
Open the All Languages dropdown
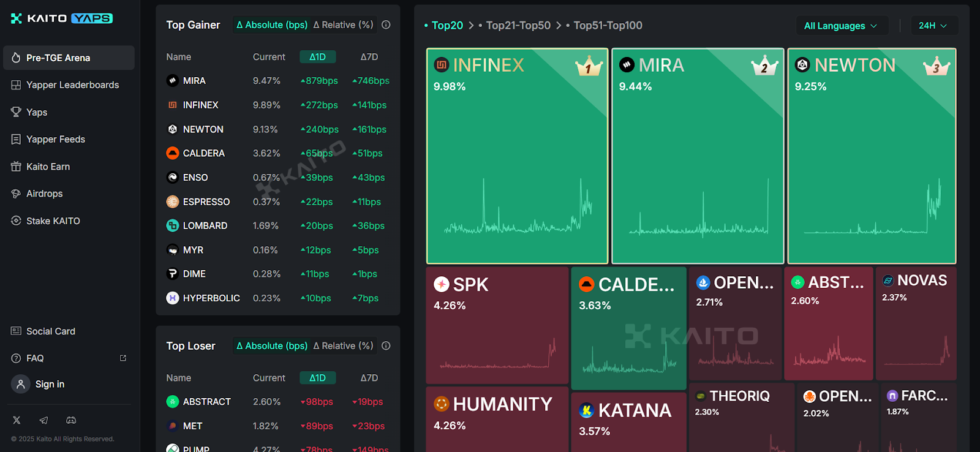842,26
